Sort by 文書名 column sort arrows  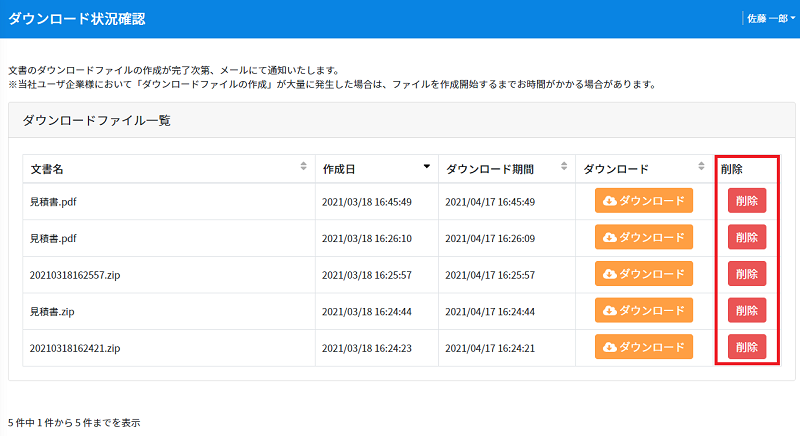304,166
